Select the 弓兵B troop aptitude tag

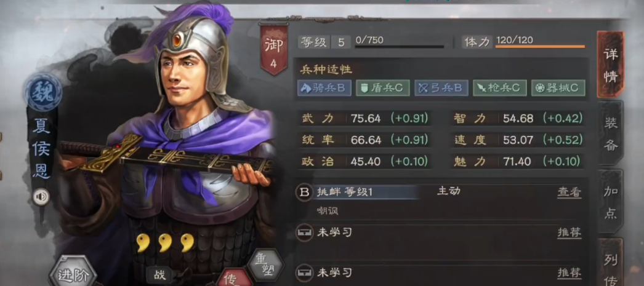pos(441,88)
